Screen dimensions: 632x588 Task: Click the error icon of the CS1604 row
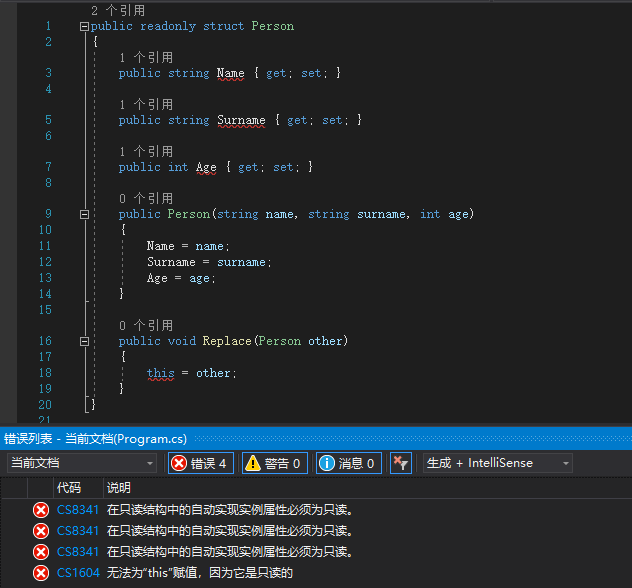tap(41, 573)
